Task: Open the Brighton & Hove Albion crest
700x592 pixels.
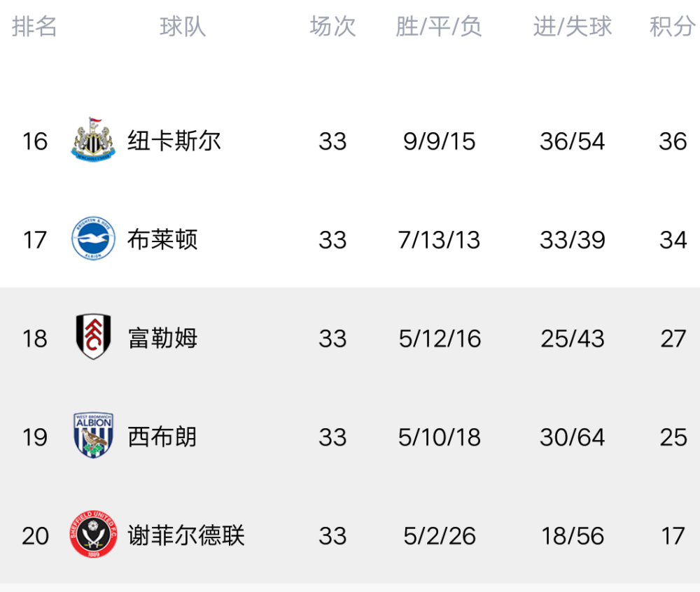Action: [93, 239]
